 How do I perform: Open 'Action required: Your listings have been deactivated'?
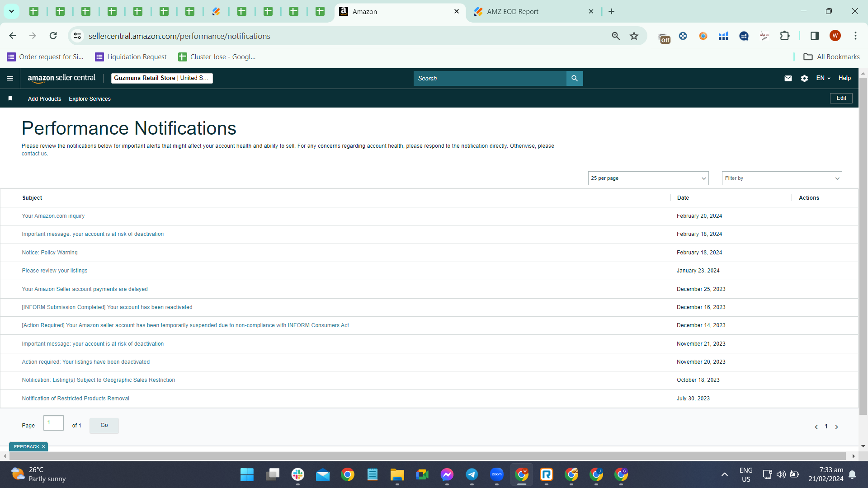pos(86,362)
